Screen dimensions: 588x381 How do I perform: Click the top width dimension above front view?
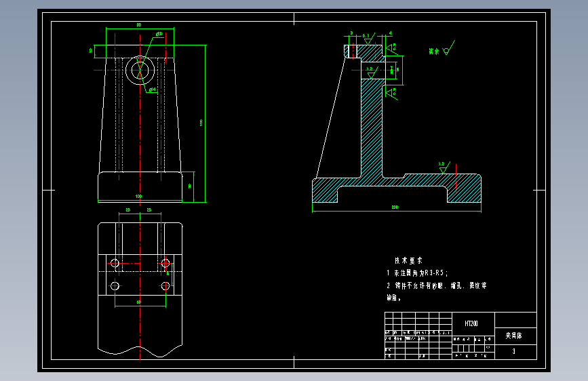click(x=139, y=25)
